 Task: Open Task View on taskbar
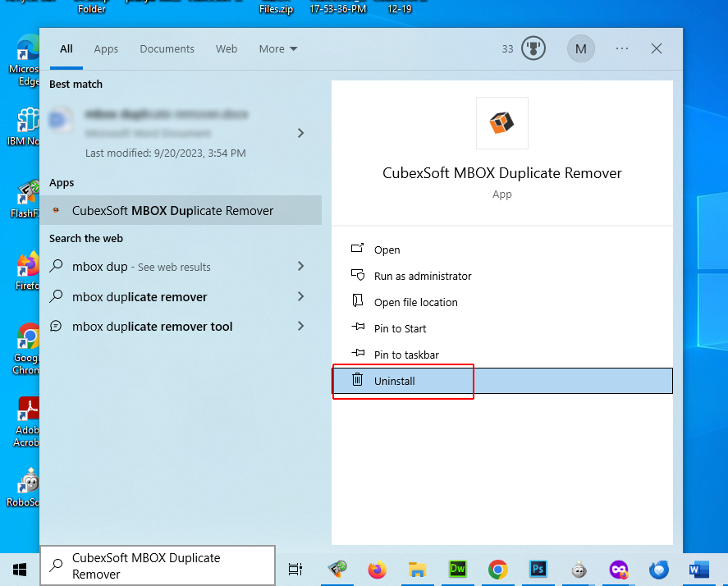295,570
